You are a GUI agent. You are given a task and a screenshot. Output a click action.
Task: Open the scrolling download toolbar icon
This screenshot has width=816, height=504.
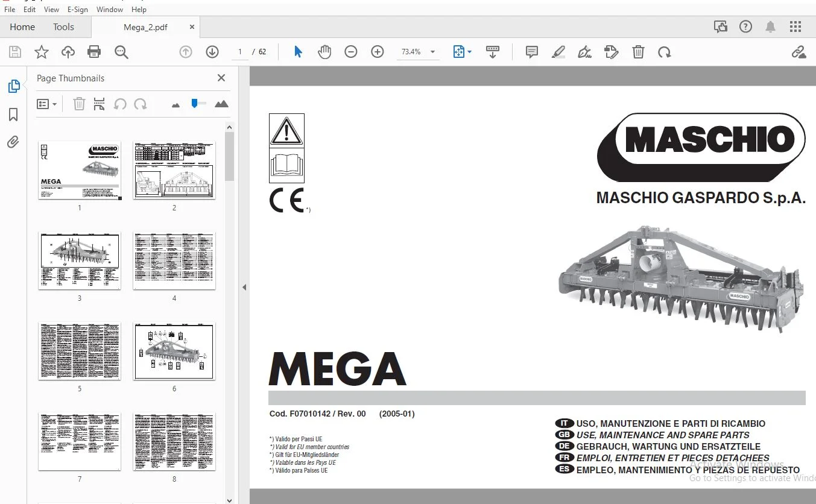tap(493, 52)
